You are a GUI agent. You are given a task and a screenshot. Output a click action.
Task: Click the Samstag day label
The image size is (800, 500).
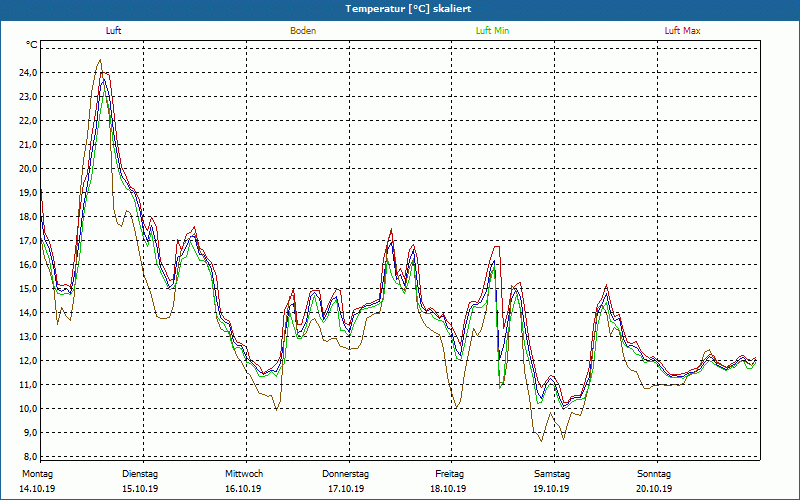(552, 474)
